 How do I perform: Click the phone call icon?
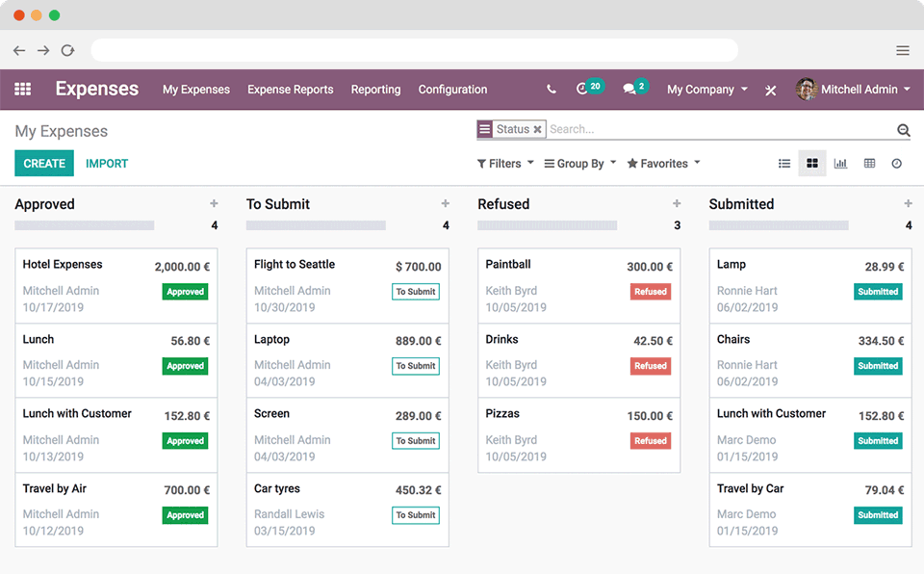551,90
